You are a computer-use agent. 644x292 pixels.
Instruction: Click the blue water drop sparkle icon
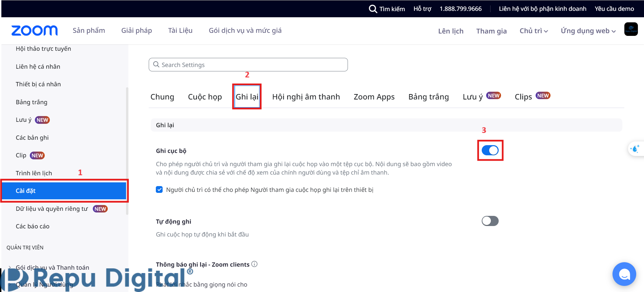point(635,149)
